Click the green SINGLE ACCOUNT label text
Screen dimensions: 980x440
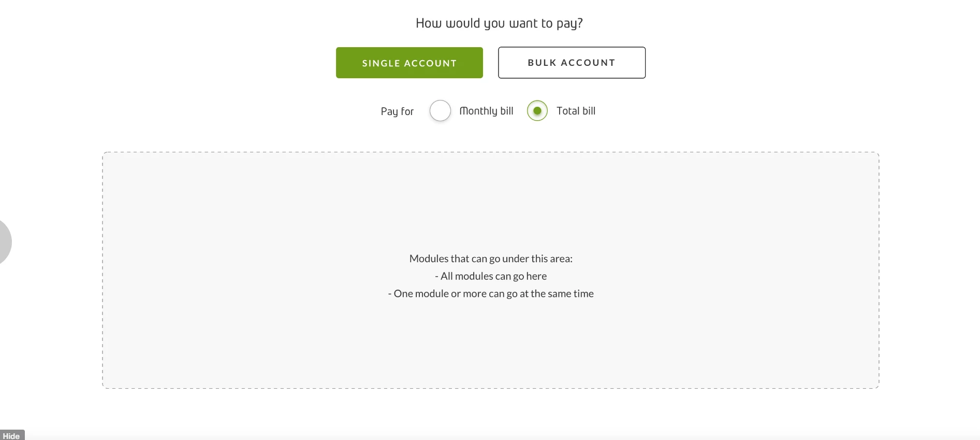pyautogui.click(x=409, y=63)
